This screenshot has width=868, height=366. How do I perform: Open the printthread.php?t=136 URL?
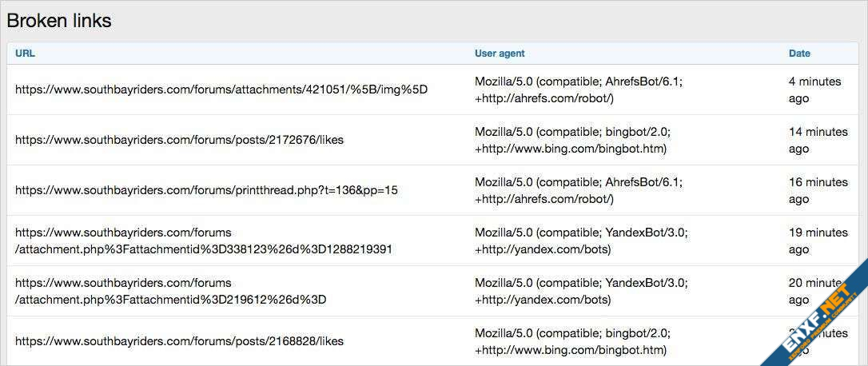click(x=206, y=190)
